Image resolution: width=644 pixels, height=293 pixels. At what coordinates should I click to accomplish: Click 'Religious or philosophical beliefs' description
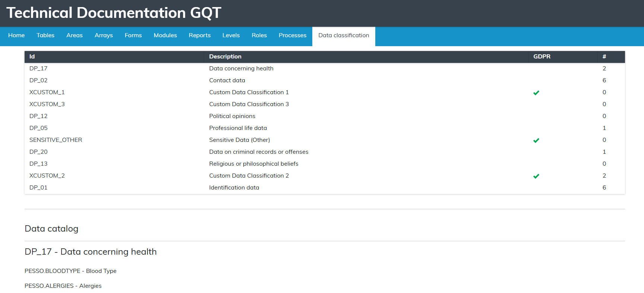[x=254, y=164]
